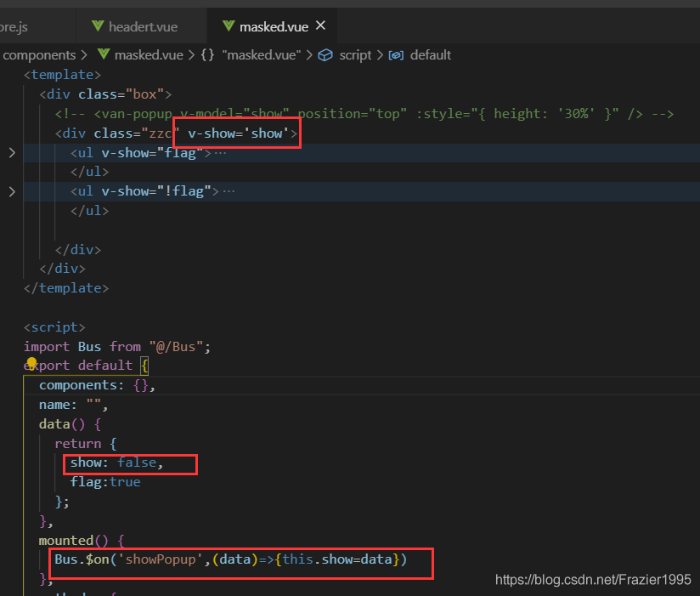Select the default breadcrumb label
700x596 pixels.
tap(430, 55)
